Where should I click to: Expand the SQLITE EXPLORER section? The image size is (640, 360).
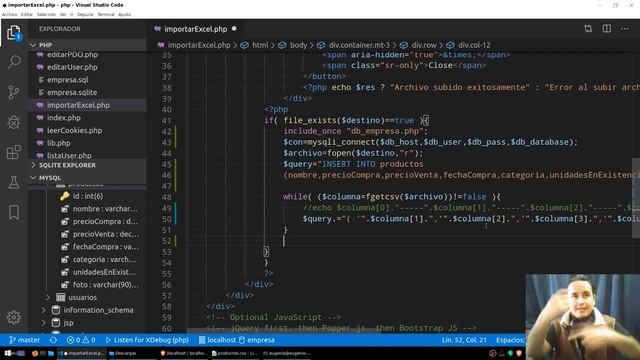tap(87, 165)
